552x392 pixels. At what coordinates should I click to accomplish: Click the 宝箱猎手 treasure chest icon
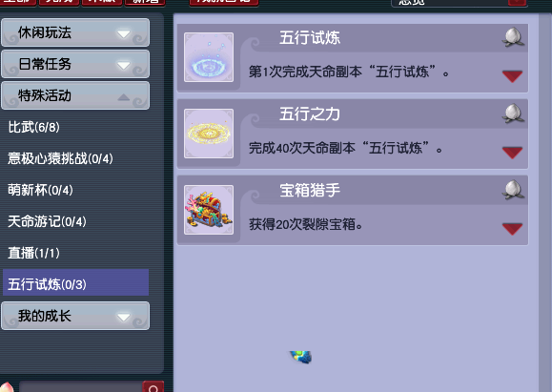click(x=209, y=210)
